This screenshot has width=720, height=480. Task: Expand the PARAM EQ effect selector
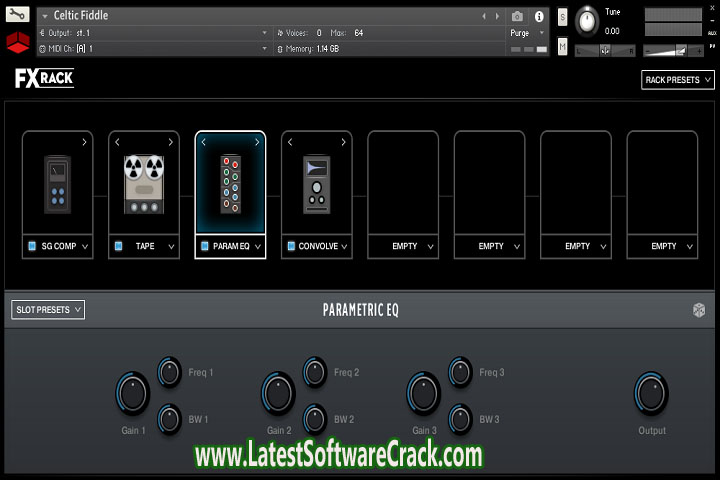tap(257, 246)
